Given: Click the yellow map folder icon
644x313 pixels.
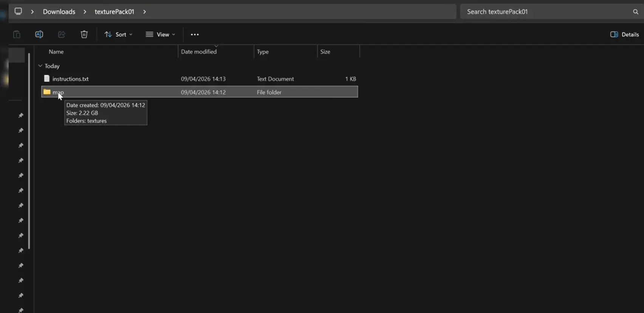Looking at the screenshot, I should pyautogui.click(x=47, y=91).
